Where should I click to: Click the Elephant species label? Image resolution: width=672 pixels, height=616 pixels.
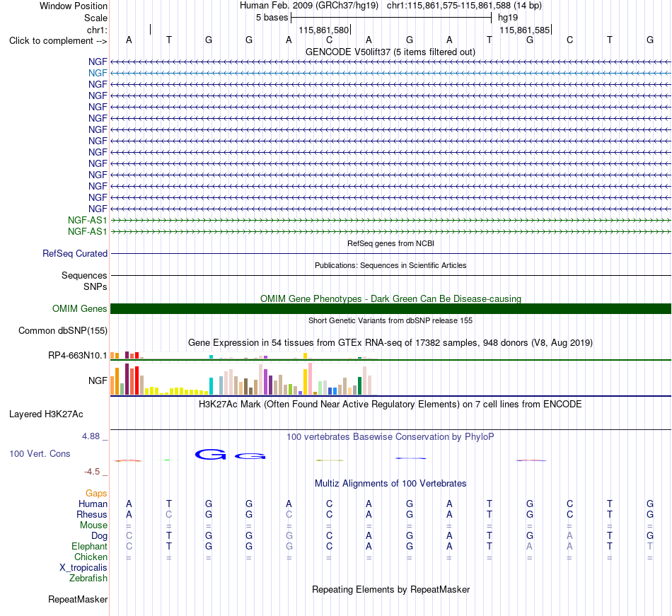coord(90,547)
